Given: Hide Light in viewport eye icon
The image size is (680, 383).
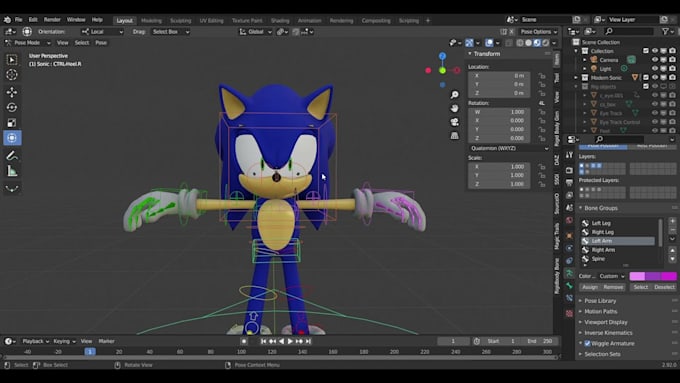Looking at the screenshot, I should pos(655,69).
